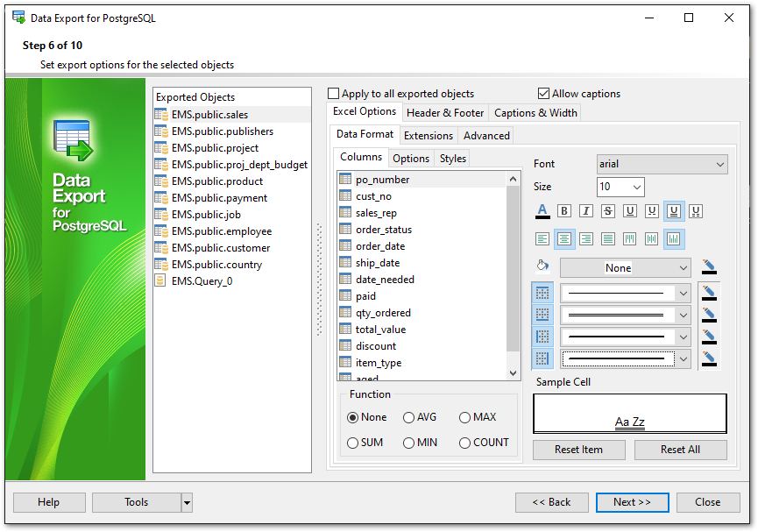Apply double underline style
Viewport: 758px width, 532px height.
click(x=674, y=211)
